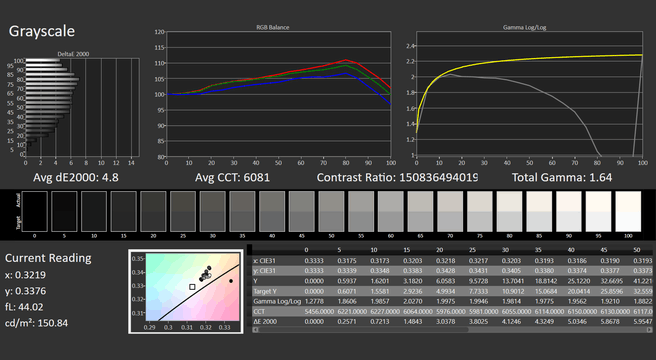The height and width of the screenshot is (360, 656).
Task: Click the CCT cell 6221.0000
Action: (x=352, y=311)
